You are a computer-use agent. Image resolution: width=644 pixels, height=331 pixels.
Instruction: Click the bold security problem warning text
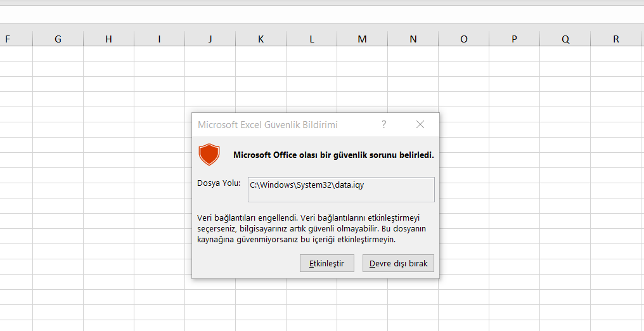pos(333,155)
